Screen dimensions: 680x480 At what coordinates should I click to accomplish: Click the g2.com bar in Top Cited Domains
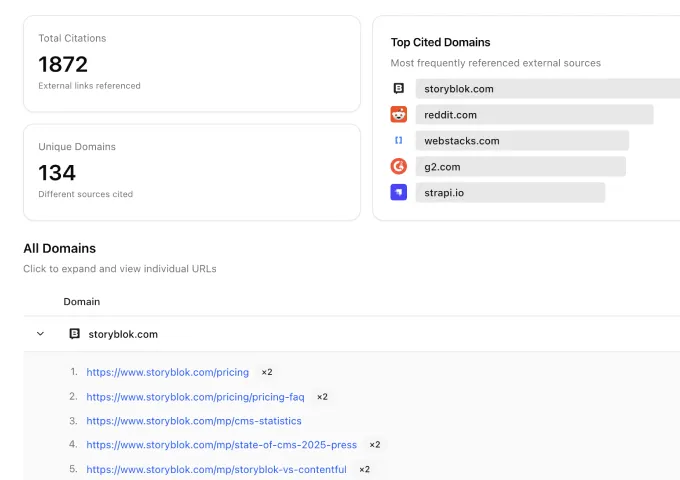[520, 167]
